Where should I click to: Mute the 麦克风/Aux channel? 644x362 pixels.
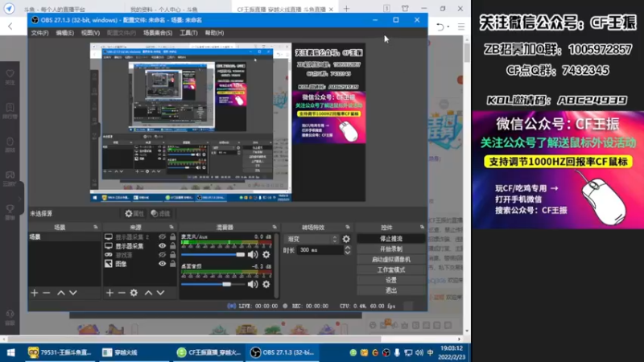[253, 254]
